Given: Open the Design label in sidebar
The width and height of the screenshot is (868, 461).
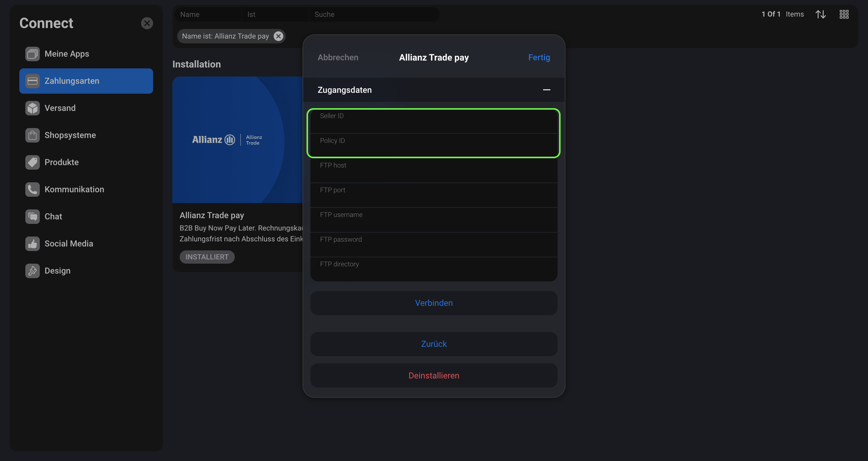Looking at the screenshot, I should pos(57,271).
